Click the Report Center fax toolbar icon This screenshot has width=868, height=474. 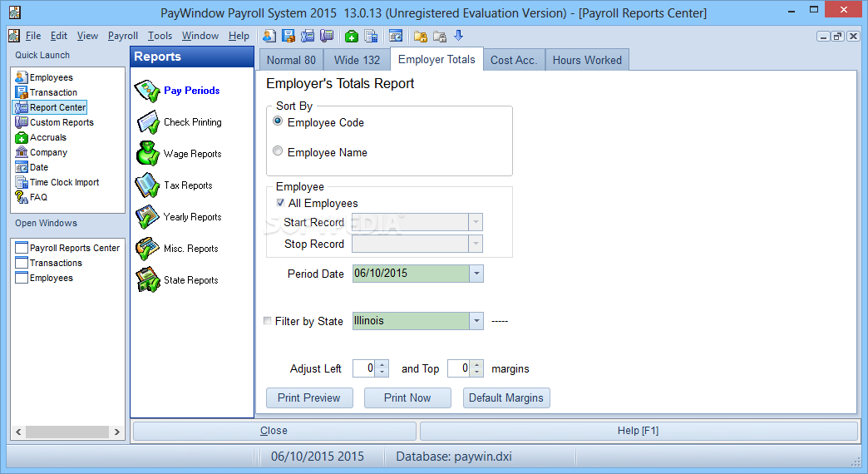click(308, 36)
